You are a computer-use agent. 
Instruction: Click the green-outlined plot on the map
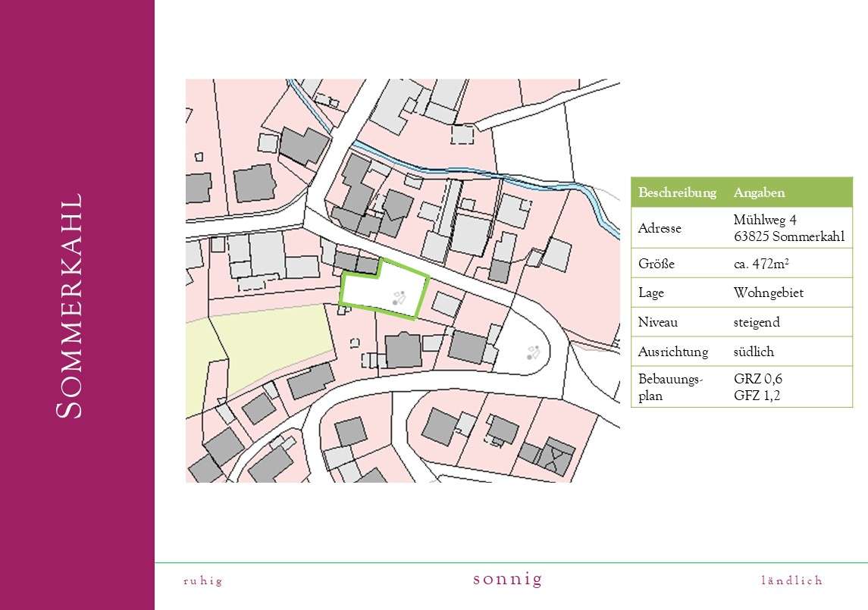tap(384, 289)
